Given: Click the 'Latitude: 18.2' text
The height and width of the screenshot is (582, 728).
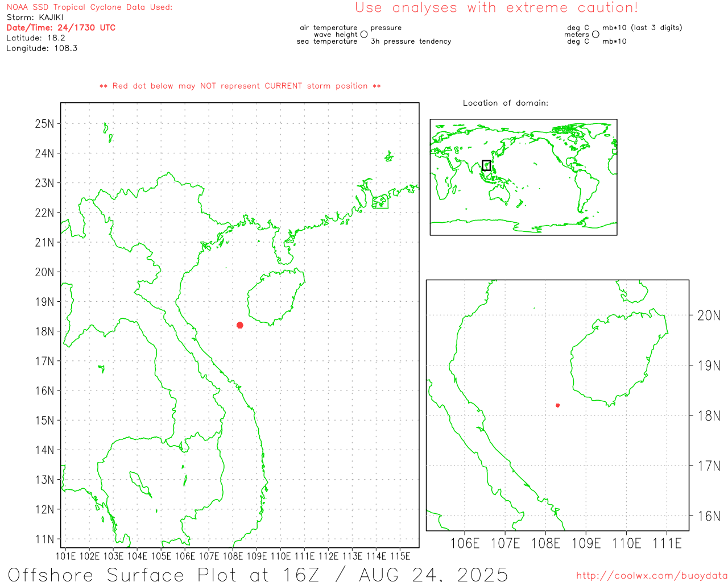Looking at the screenshot, I should tap(36, 38).
